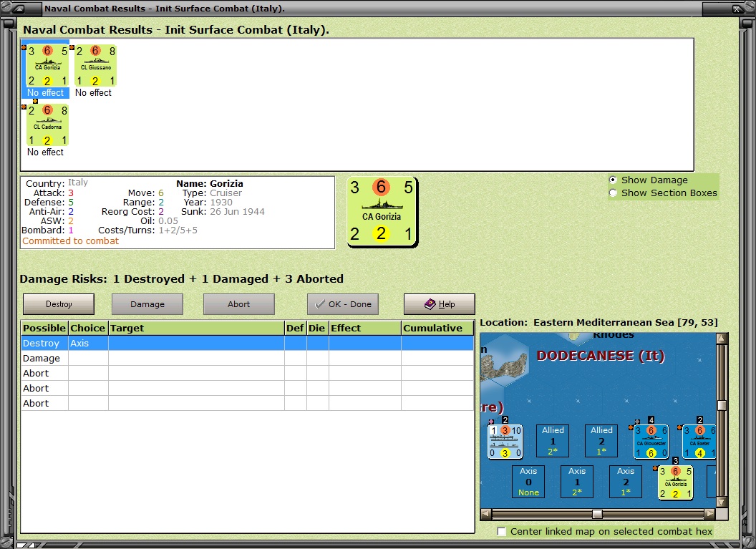Click the DODECANESE (It) map label
This screenshot has width=756, height=549.
pyautogui.click(x=601, y=356)
